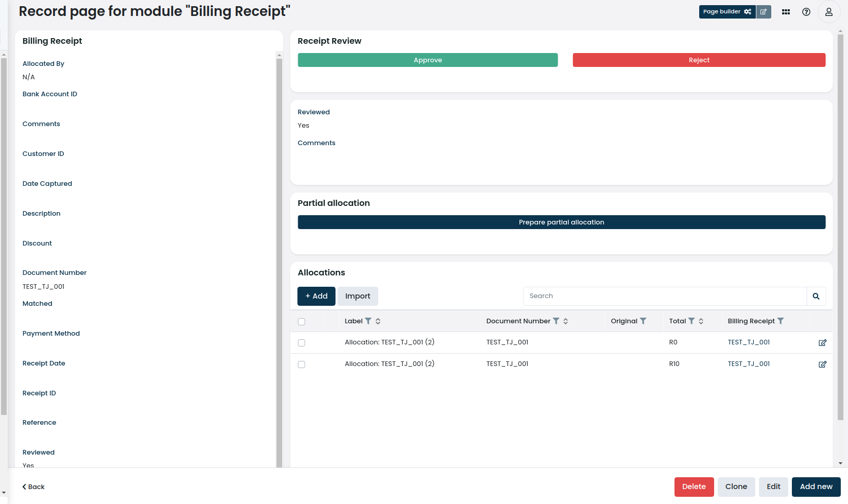Image resolution: width=848 pixels, height=504 pixels.
Task: Filter the Document Number column
Action: (556, 321)
